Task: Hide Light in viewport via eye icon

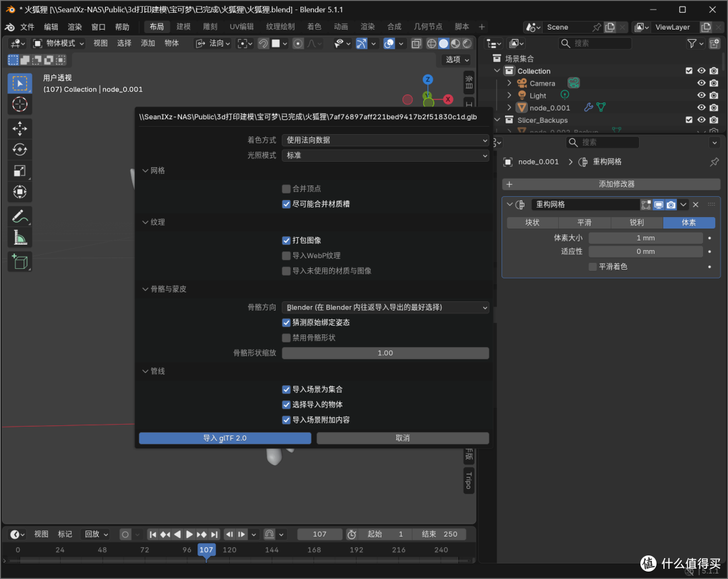Action: 701,95
